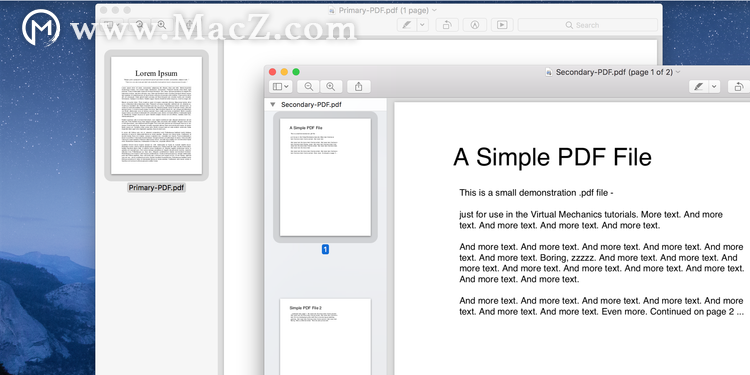Image resolution: width=750 pixels, height=375 pixels.
Task: Click Search field in Primary-PDF window
Action: pos(588,25)
